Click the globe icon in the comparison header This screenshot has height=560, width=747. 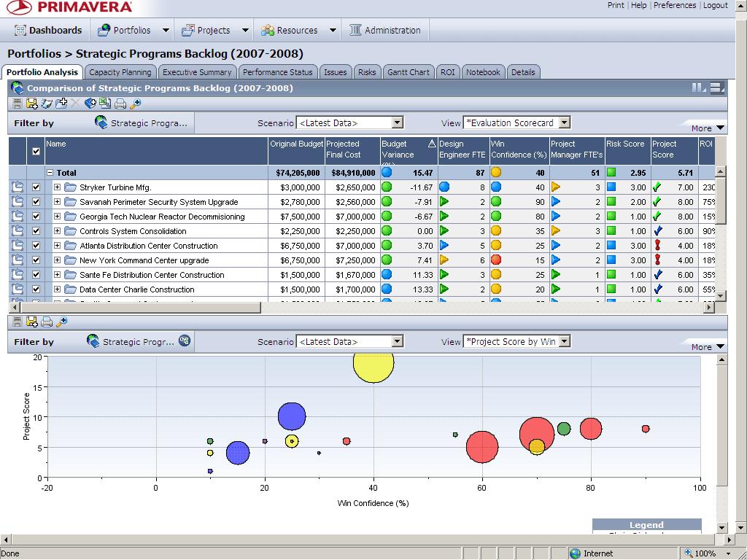pyautogui.click(x=18, y=87)
